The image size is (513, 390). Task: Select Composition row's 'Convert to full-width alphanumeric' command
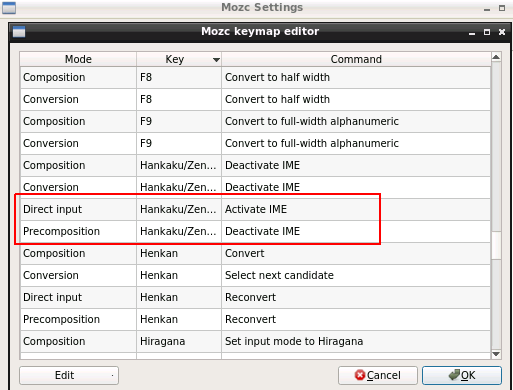click(x=356, y=121)
